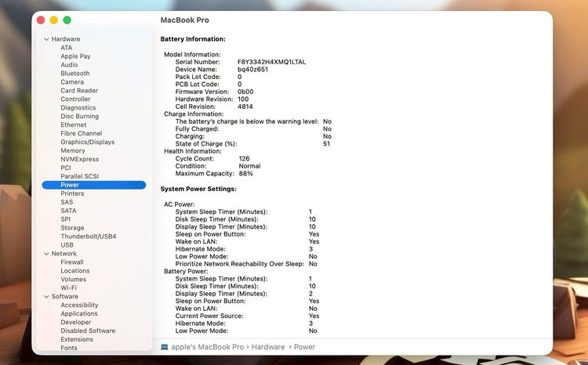Select Parallel SCSI in the sidebar
The image size is (588, 365).
pyautogui.click(x=79, y=176)
